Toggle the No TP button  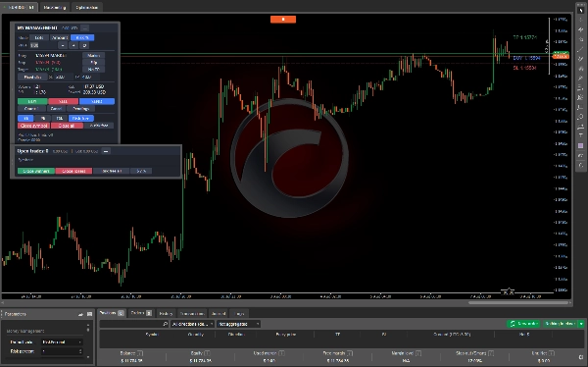[93, 70]
